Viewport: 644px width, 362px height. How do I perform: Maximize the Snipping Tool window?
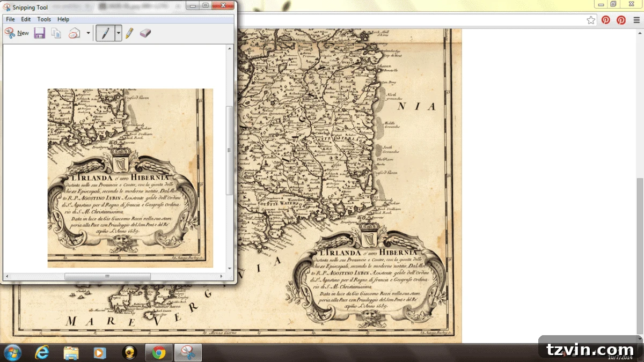206,5
